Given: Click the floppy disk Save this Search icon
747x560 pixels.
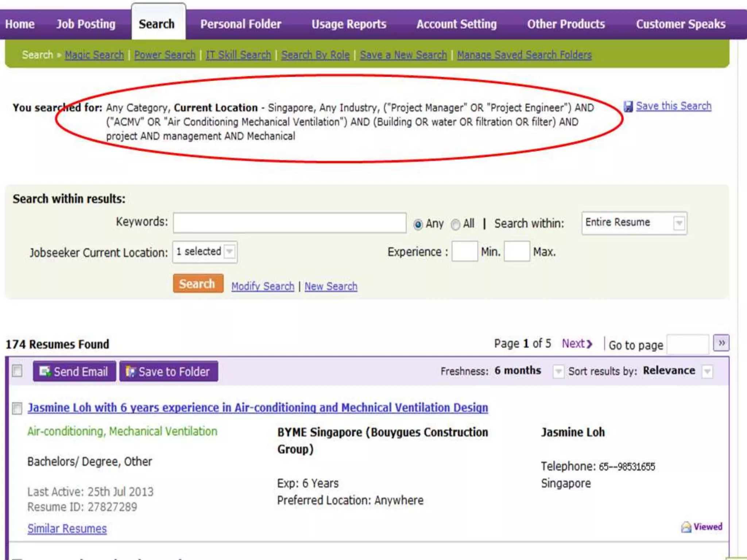Looking at the screenshot, I should tap(628, 106).
